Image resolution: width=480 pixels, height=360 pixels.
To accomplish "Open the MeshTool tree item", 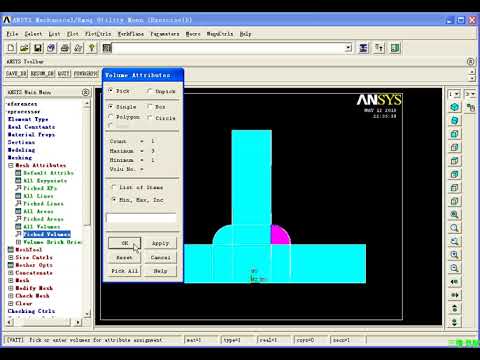I will click(x=29, y=250).
